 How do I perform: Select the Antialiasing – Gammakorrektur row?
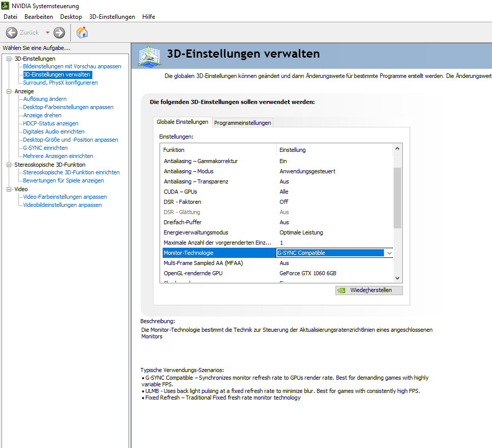(278, 161)
